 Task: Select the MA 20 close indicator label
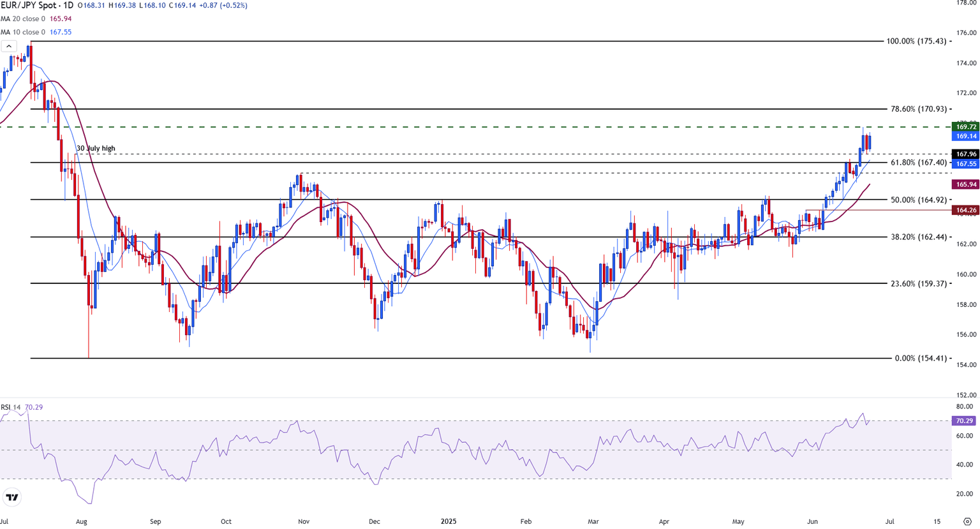point(23,19)
